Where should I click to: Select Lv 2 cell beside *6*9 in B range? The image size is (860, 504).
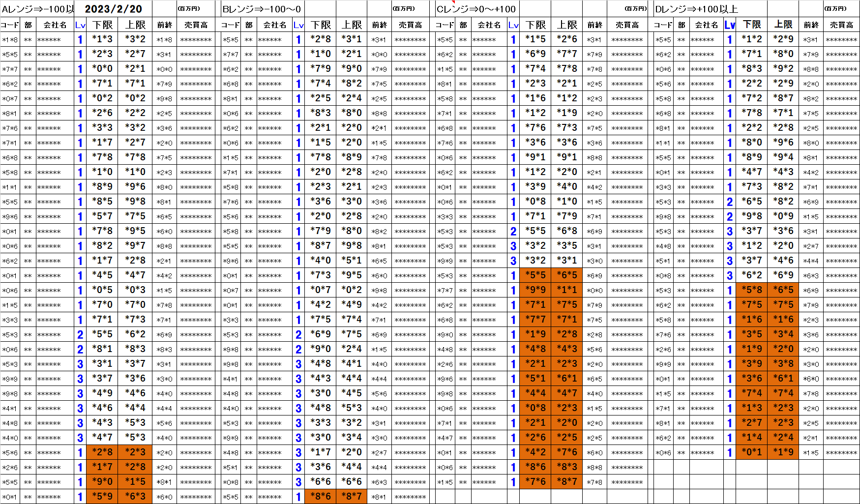click(x=298, y=334)
